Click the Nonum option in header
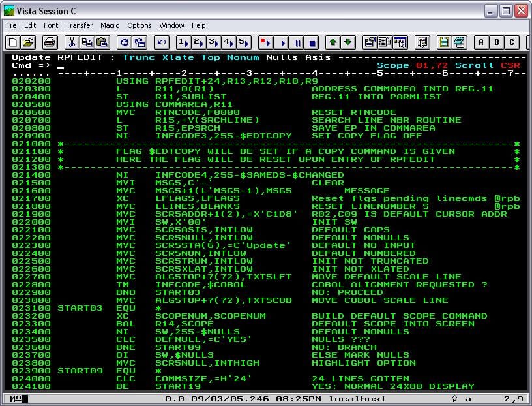Image resolution: width=532 pixels, height=406 pixels. (243, 57)
